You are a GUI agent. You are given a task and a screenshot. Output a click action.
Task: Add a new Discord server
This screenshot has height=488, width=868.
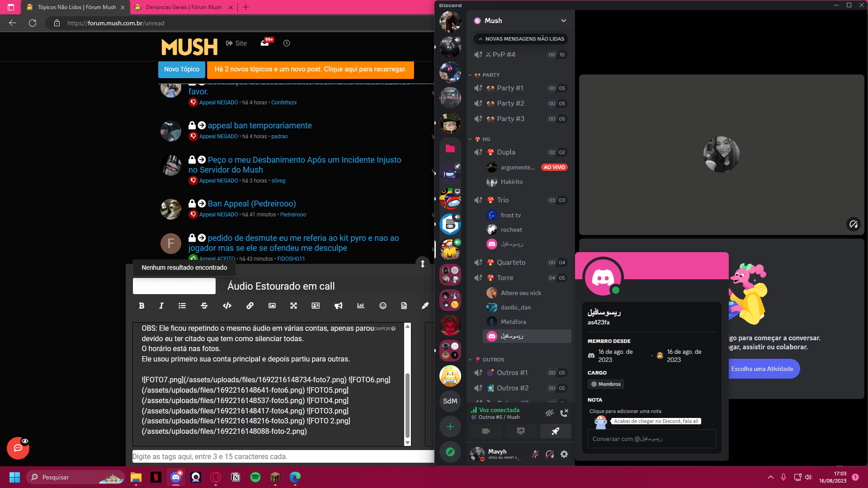point(450,427)
